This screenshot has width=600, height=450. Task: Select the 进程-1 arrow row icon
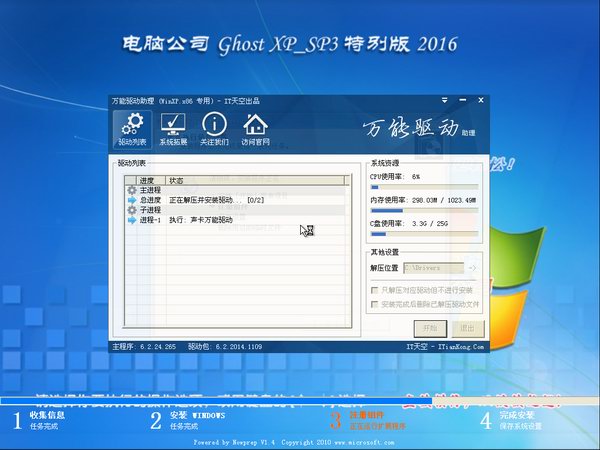point(131,219)
